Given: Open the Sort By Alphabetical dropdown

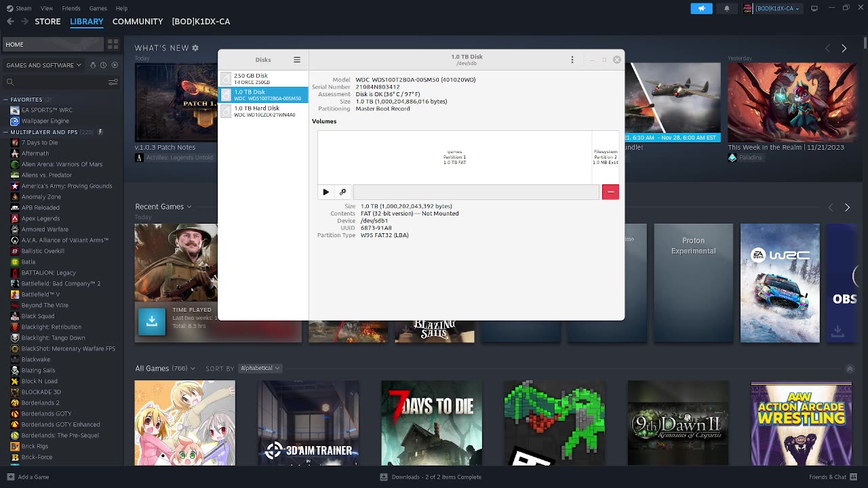Looking at the screenshot, I should (x=260, y=368).
